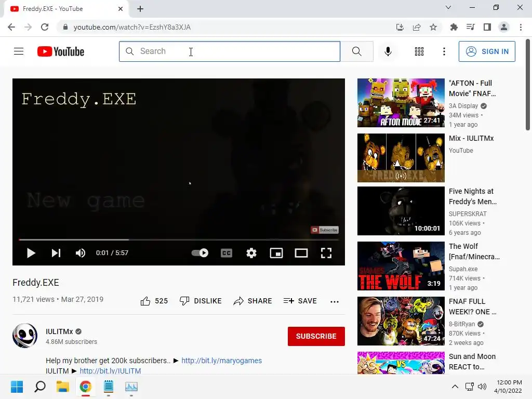Click the red SUBSCRIBE button
The image size is (532, 399).
316,336
